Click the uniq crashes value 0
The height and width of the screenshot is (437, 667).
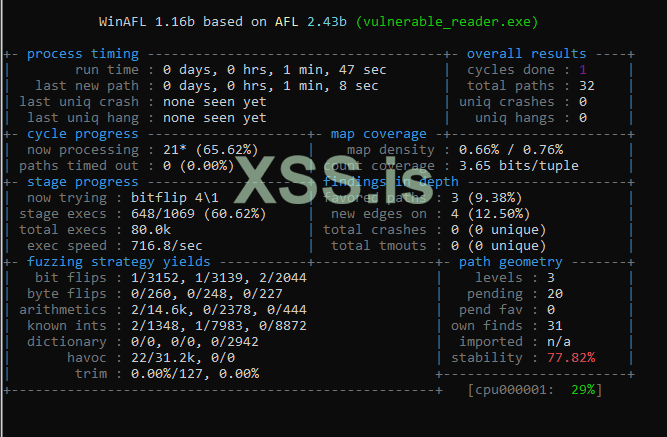[583, 102]
